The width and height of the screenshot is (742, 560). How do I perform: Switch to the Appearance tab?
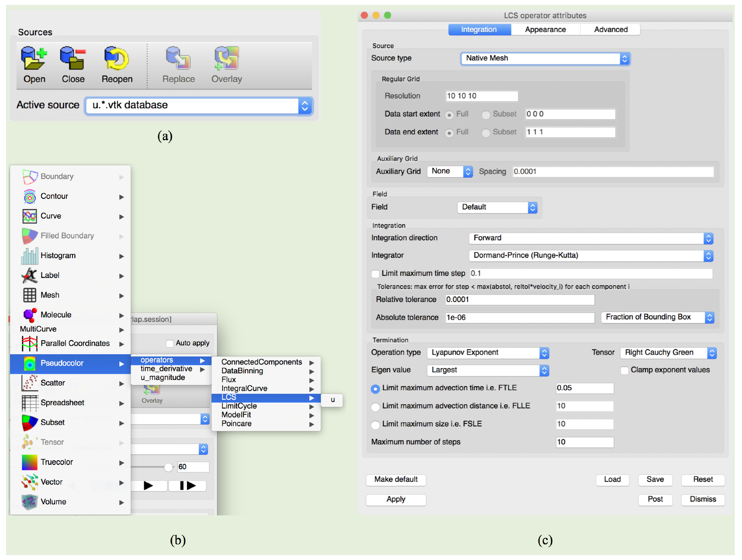pos(545,30)
